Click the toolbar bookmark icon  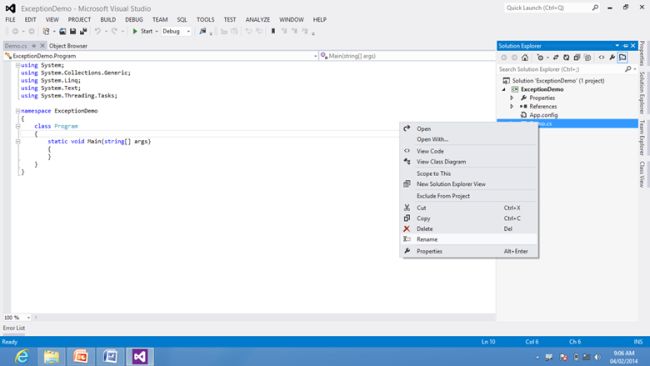[x=273, y=31]
